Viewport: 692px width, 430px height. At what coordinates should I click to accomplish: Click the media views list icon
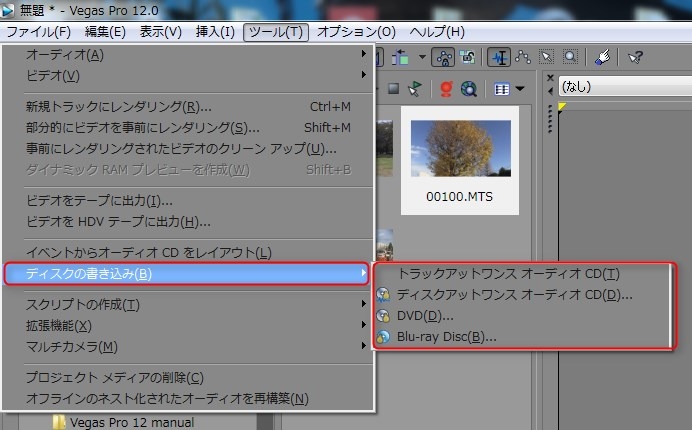(x=501, y=89)
